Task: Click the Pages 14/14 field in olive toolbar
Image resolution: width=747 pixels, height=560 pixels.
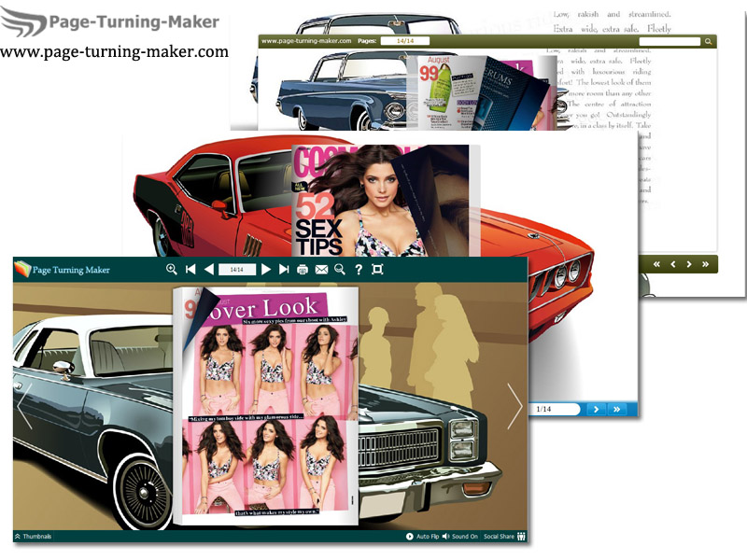Action: point(405,41)
